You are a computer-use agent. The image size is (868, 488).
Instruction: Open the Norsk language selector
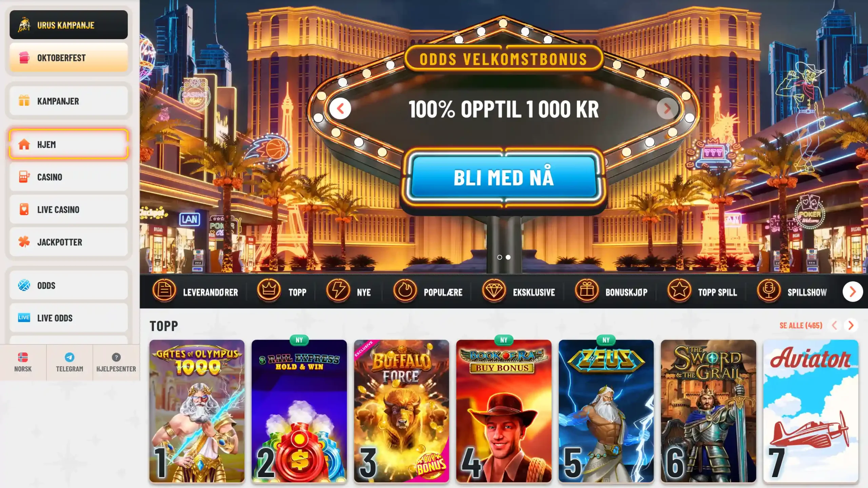pyautogui.click(x=23, y=362)
